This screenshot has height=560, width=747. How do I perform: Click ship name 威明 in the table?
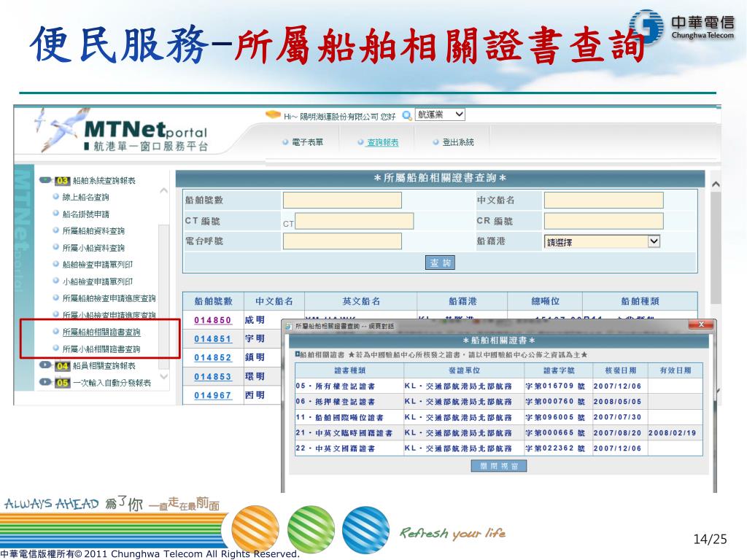(255, 320)
